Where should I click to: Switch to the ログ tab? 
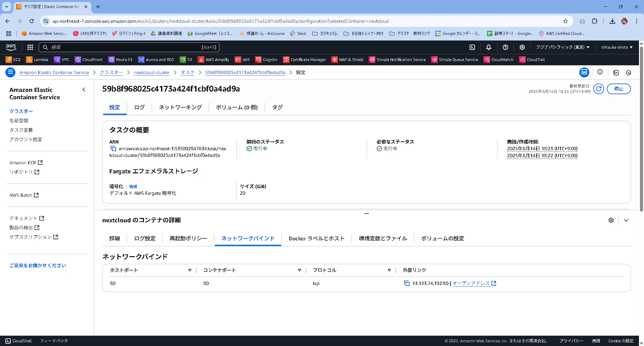(140, 107)
